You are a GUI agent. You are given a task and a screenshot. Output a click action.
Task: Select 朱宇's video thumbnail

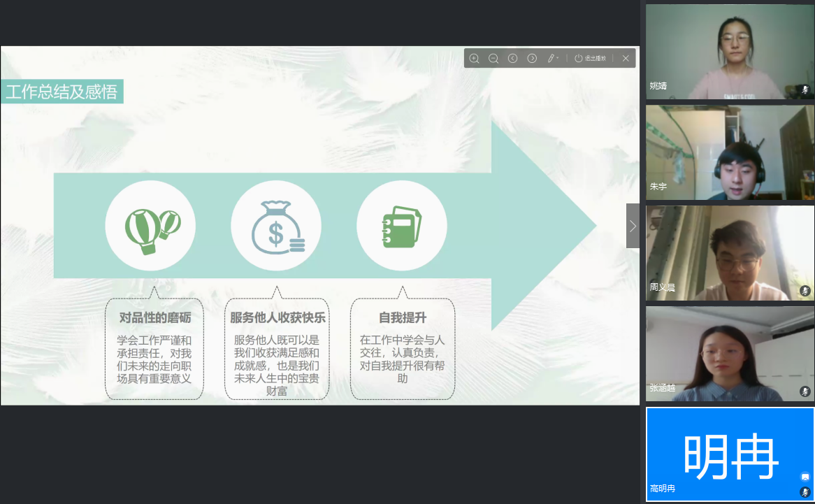coord(730,152)
